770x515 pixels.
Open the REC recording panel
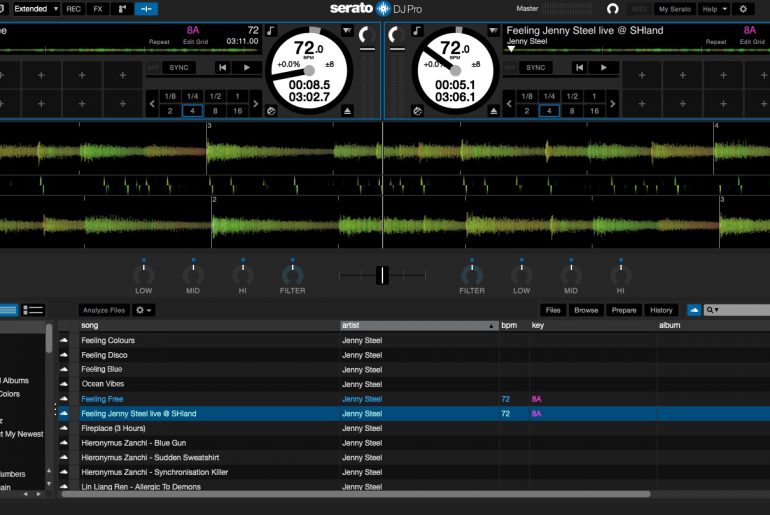[73, 9]
